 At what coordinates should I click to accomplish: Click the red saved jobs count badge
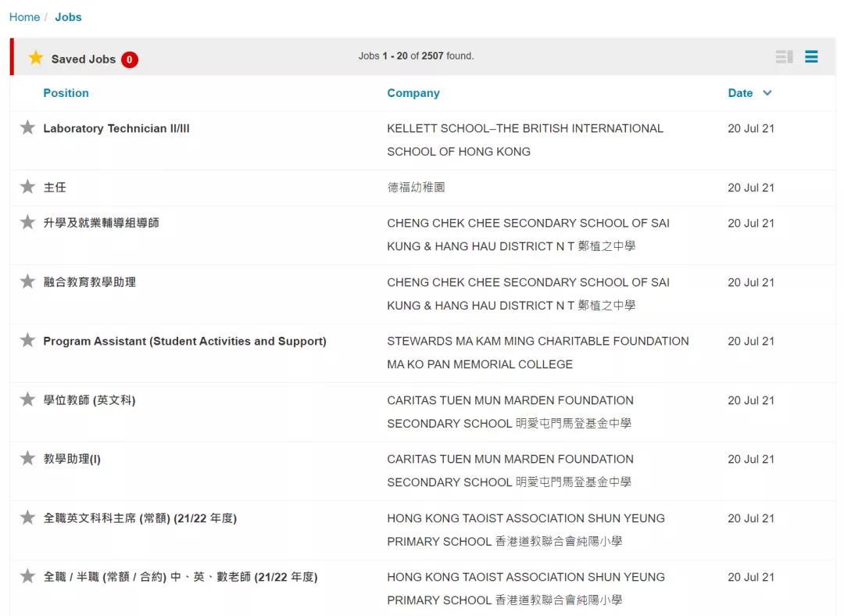pyautogui.click(x=130, y=59)
